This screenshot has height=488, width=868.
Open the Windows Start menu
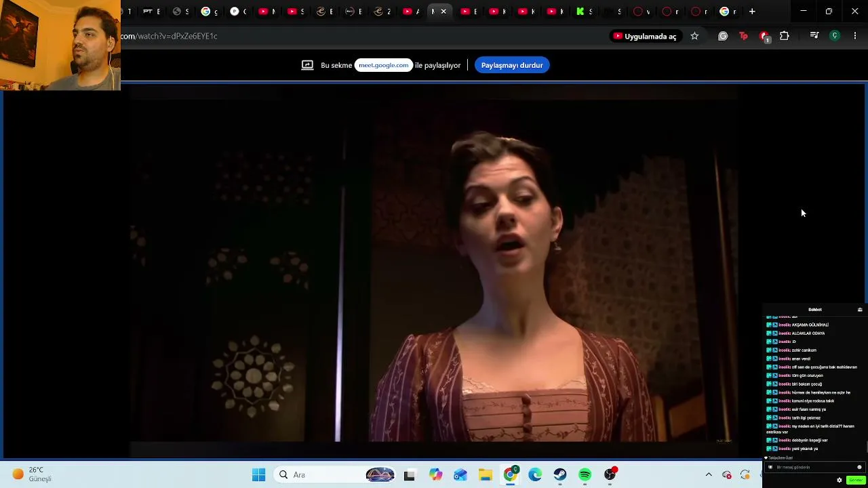click(258, 474)
